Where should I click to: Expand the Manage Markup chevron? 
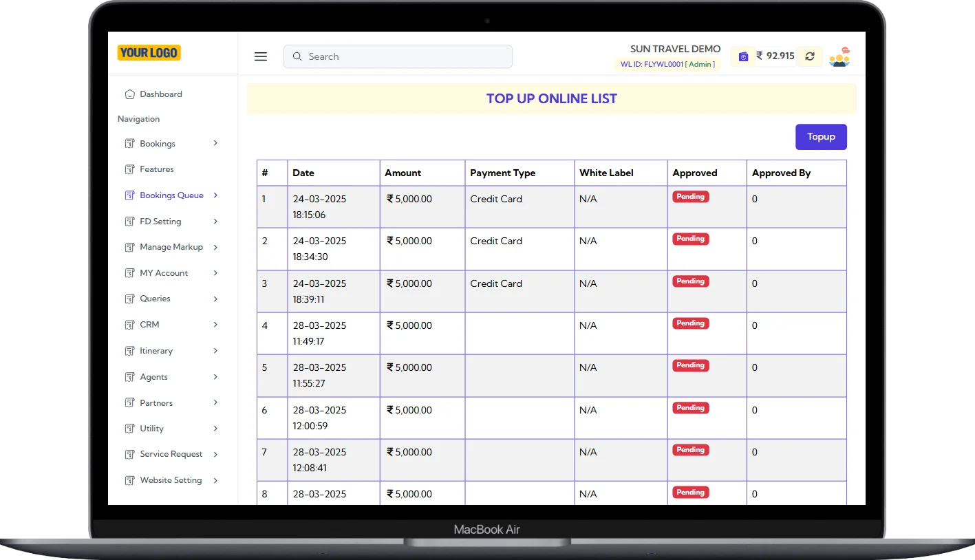[215, 247]
